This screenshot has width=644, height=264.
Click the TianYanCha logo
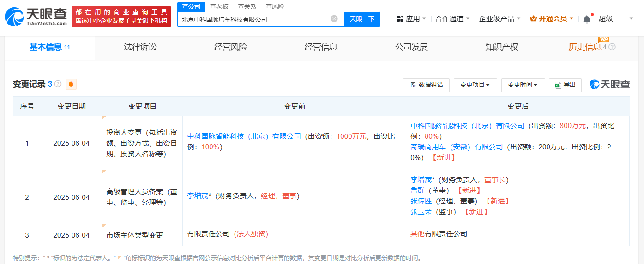(x=36, y=16)
